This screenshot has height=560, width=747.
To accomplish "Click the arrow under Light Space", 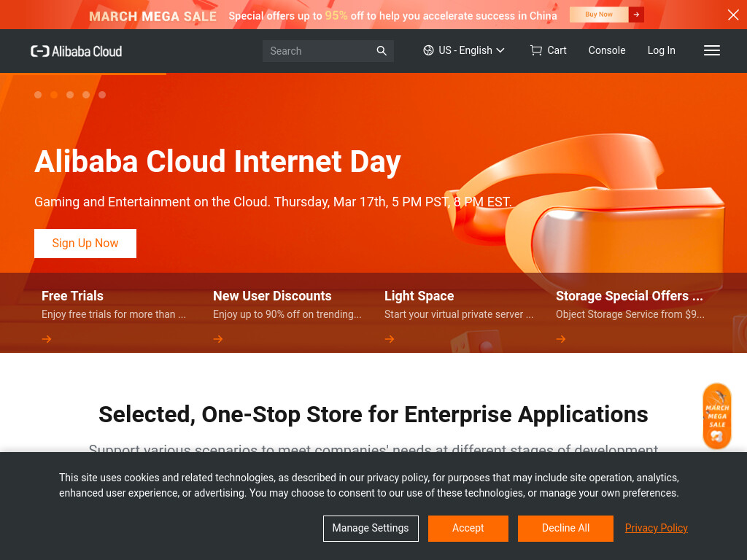I will [390, 339].
